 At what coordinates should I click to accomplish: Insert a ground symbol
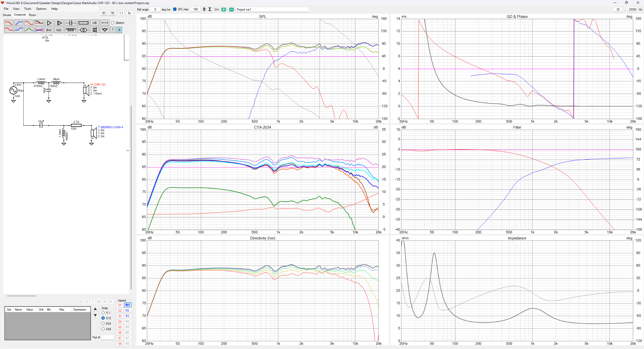(105, 30)
